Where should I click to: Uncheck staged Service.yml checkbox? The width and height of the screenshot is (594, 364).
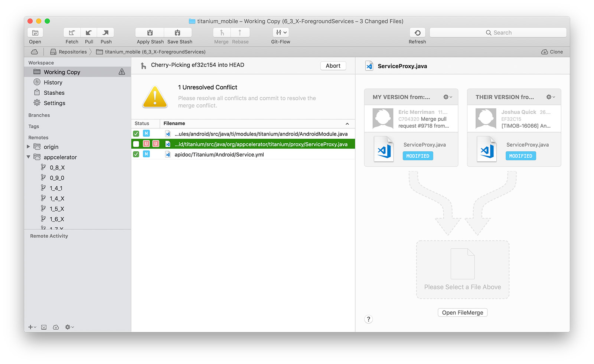click(x=136, y=154)
